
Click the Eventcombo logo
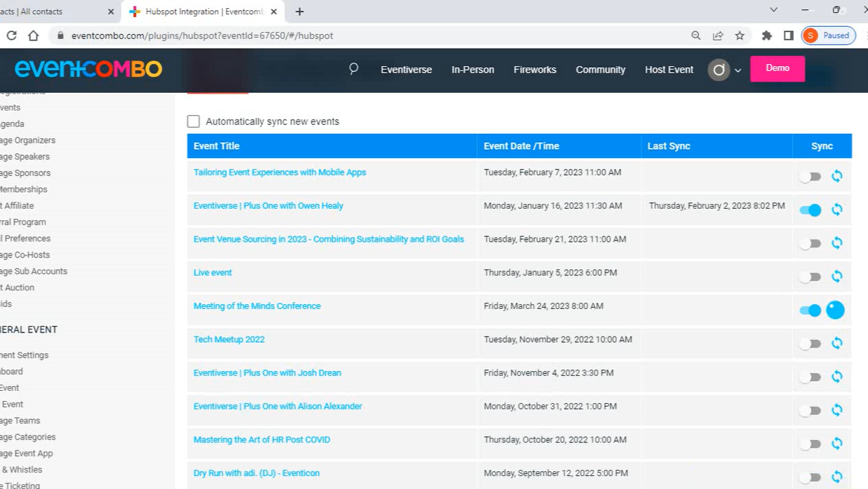pyautogui.click(x=89, y=69)
